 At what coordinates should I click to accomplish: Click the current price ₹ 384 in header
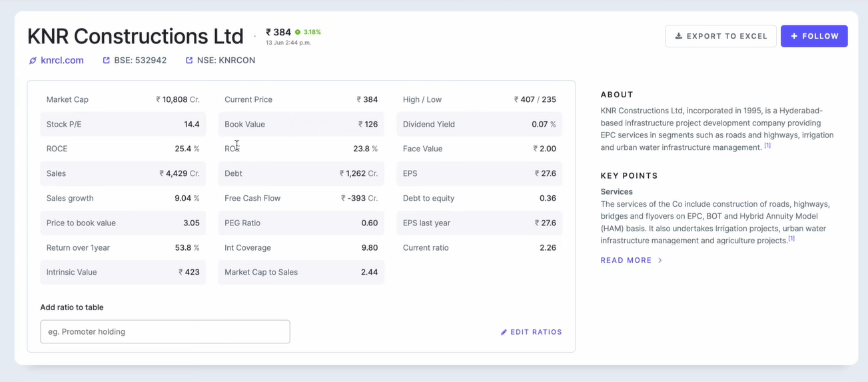(278, 32)
